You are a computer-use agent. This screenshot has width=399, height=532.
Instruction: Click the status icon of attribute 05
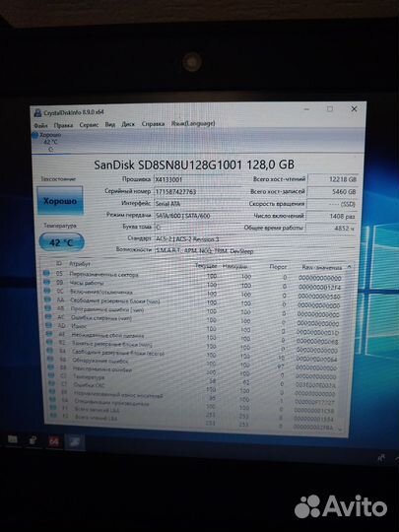[x=46, y=273]
